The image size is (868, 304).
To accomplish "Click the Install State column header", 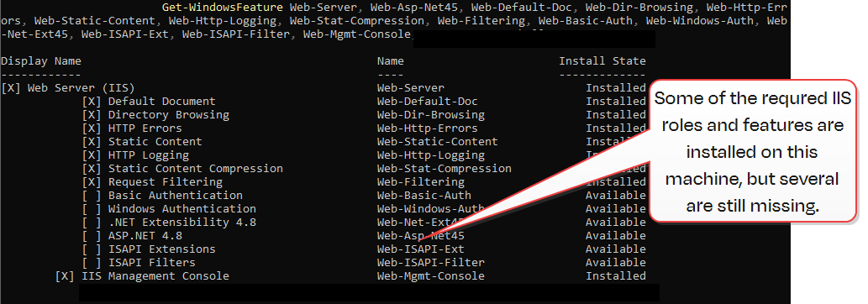I will coord(602,61).
